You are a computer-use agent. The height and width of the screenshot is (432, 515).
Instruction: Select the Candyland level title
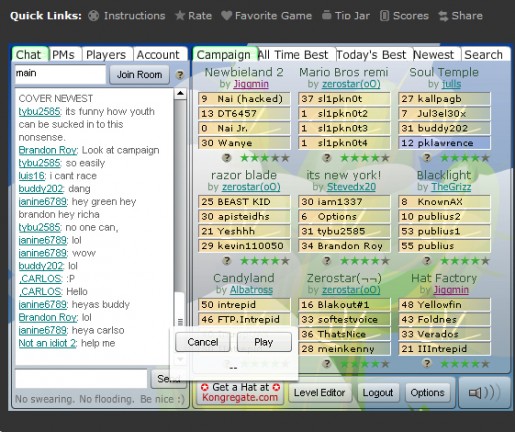click(x=244, y=278)
